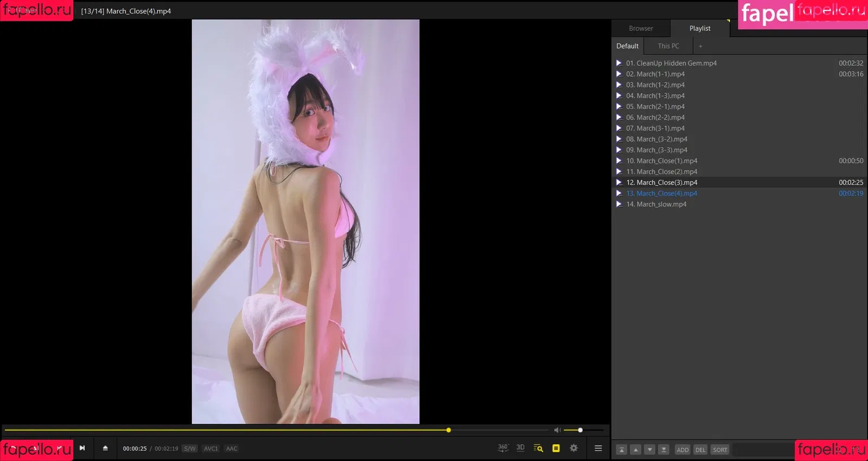The height and width of the screenshot is (461, 868).
Task: Click the eject/open file icon
Action: pyautogui.click(x=105, y=448)
